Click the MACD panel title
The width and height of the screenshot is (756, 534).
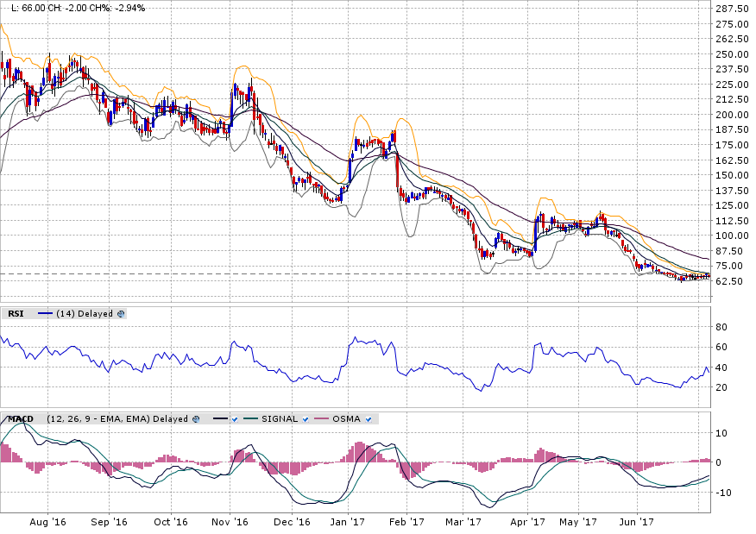[21, 419]
